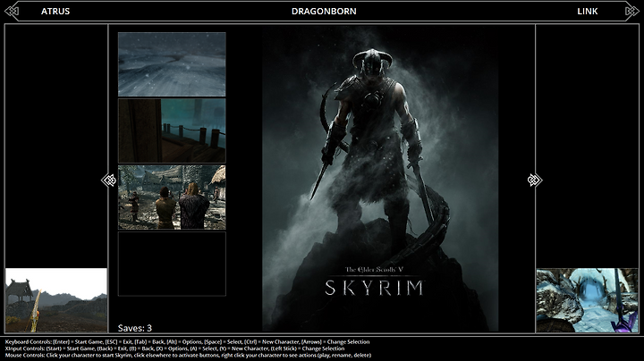The width and height of the screenshot is (644, 361).
Task: Open the village crowd save thumbnail
Action: 172,197
